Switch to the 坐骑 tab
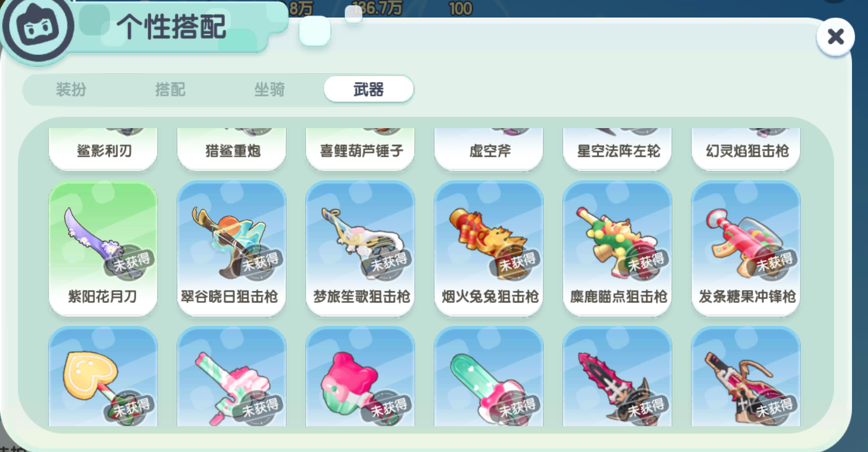 coord(270,89)
